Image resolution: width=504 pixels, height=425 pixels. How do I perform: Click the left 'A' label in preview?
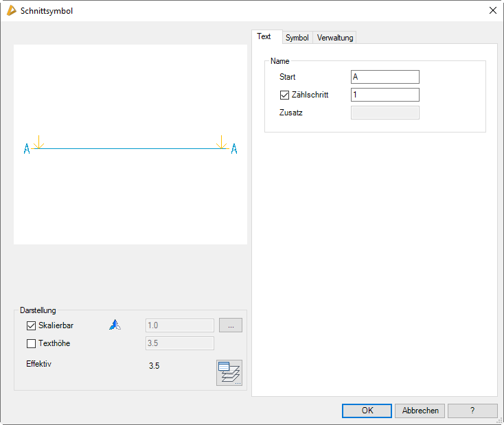(27, 148)
